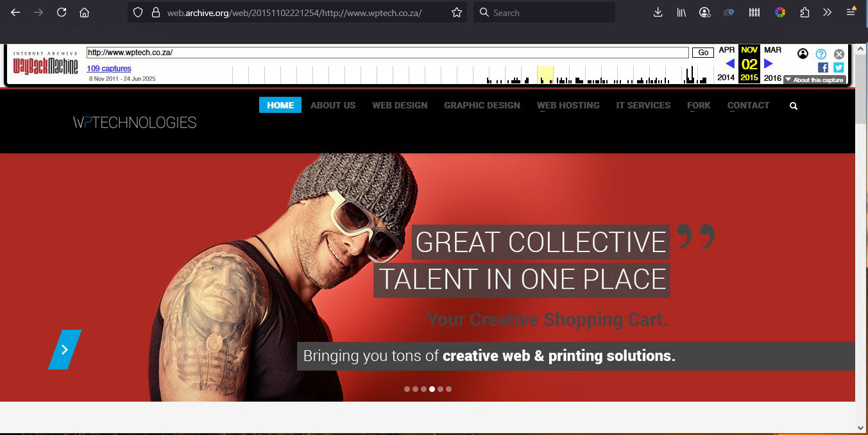Open the website search magnifier icon
Screen dimensions: 868x435
[x=794, y=106]
